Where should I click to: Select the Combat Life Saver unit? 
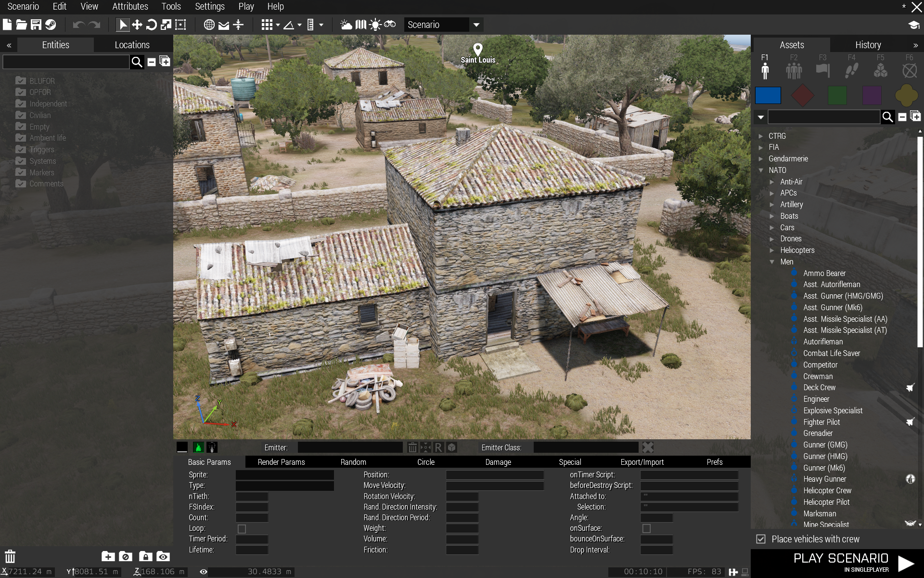pos(832,353)
